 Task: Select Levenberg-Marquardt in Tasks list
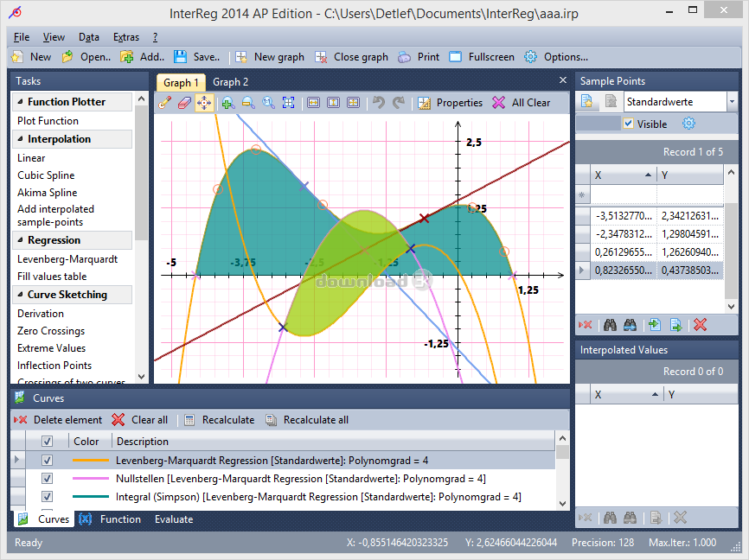[x=67, y=259]
